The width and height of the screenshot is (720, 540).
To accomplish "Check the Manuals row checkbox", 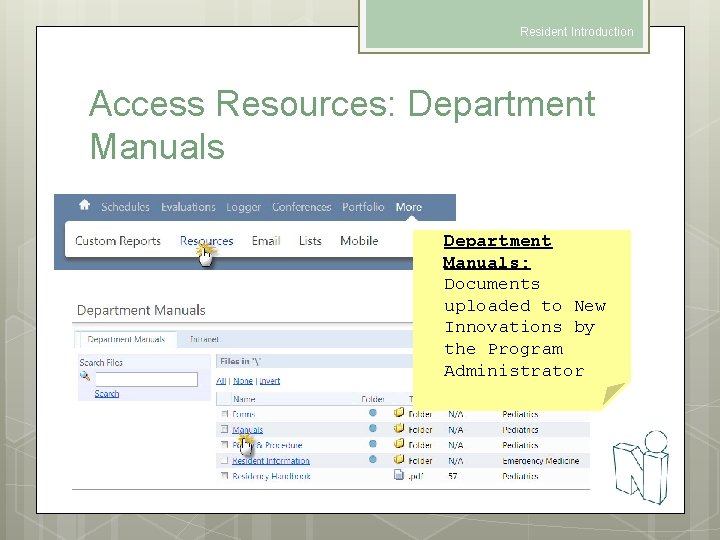I will click(x=225, y=429).
